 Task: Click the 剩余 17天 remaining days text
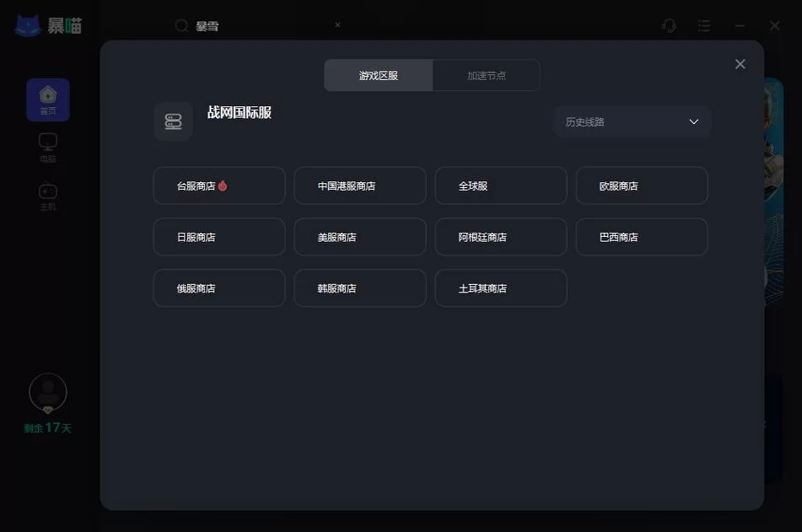click(47, 427)
